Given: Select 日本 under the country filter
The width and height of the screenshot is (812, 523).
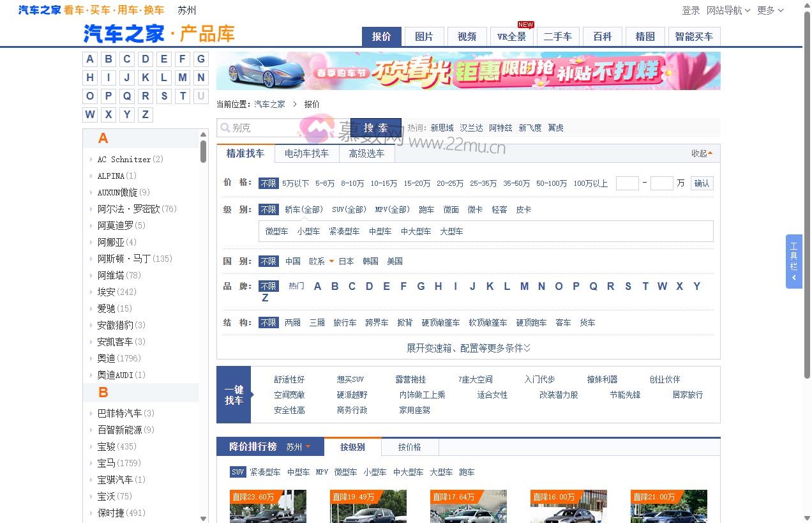Looking at the screenshot, I should point(345,261).
